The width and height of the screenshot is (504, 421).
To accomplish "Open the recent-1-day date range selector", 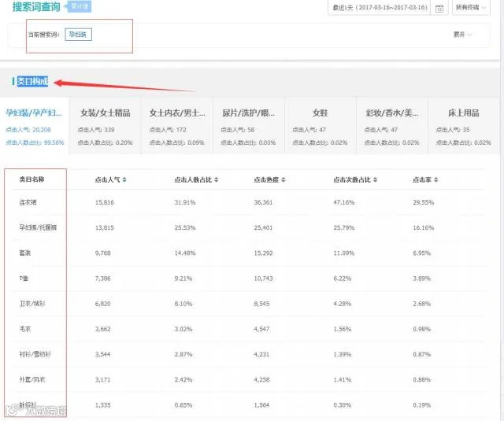I will pos(380,7).
